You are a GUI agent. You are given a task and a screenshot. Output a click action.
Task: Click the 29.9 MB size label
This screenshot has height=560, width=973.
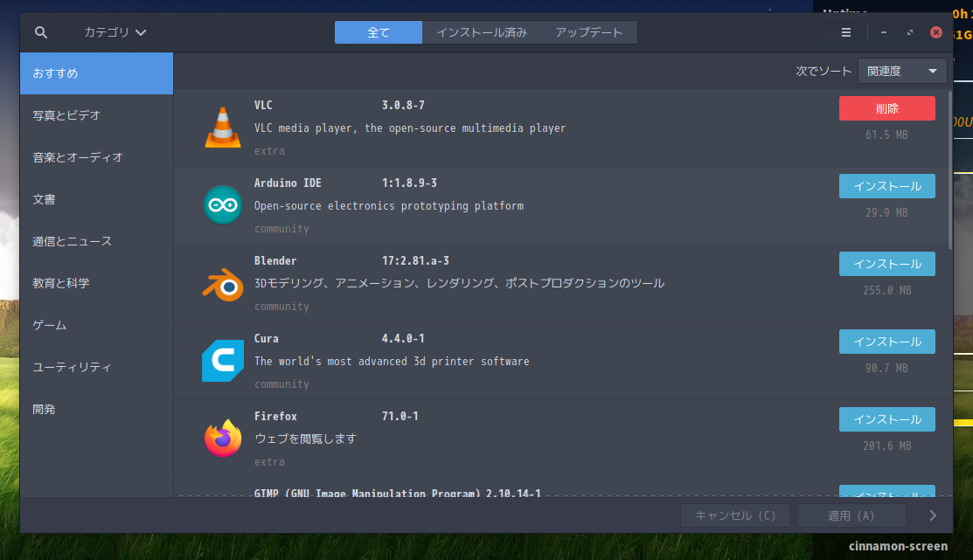pyautogui.click(x=886, y=212)
